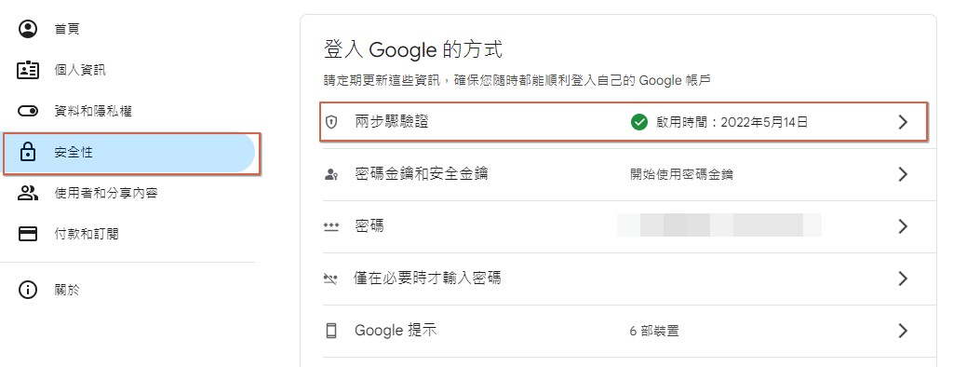Click the passkey icon beside 密碼金鑰和安全金鑰

click(331, 174)
